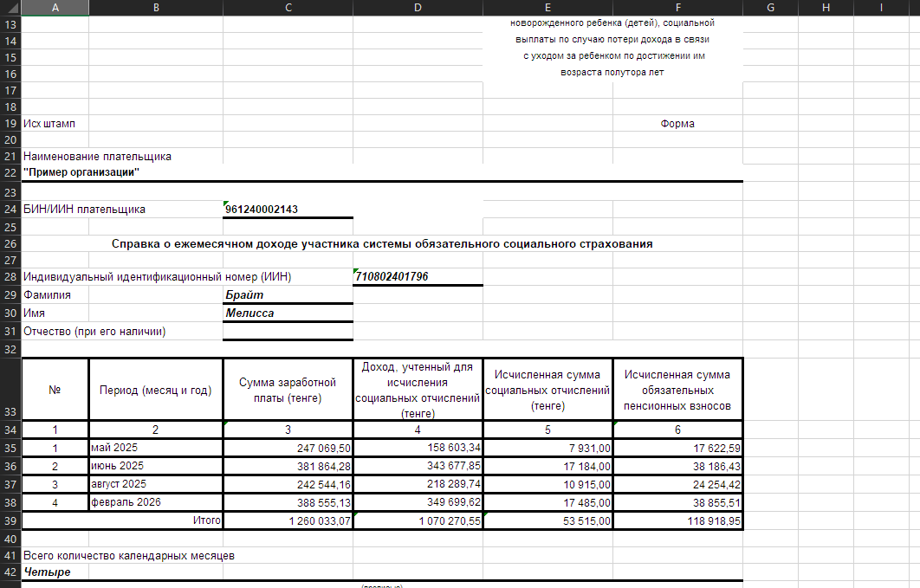
Task: Select the "Пример организации" cell
Action: click(x=82, y=172)
